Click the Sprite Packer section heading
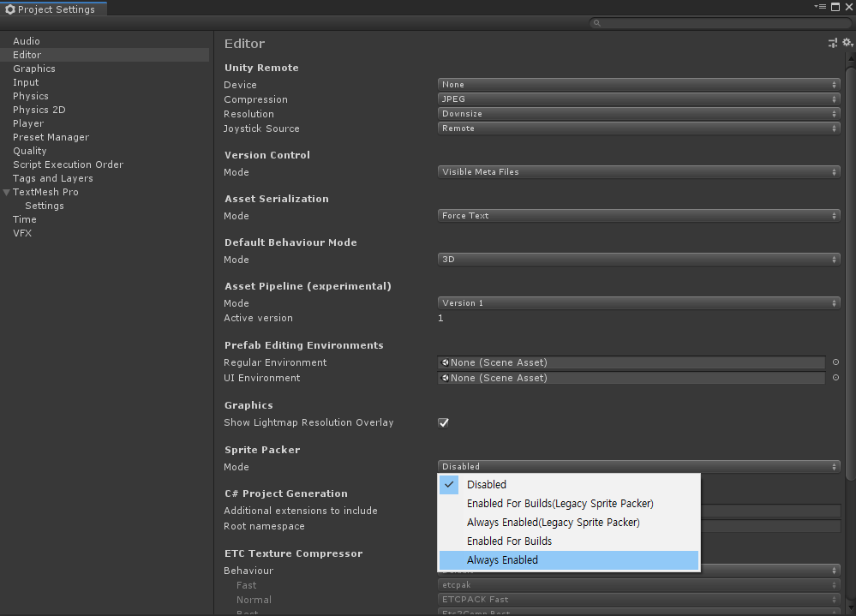The image size is (856, 616). (262, 450)
